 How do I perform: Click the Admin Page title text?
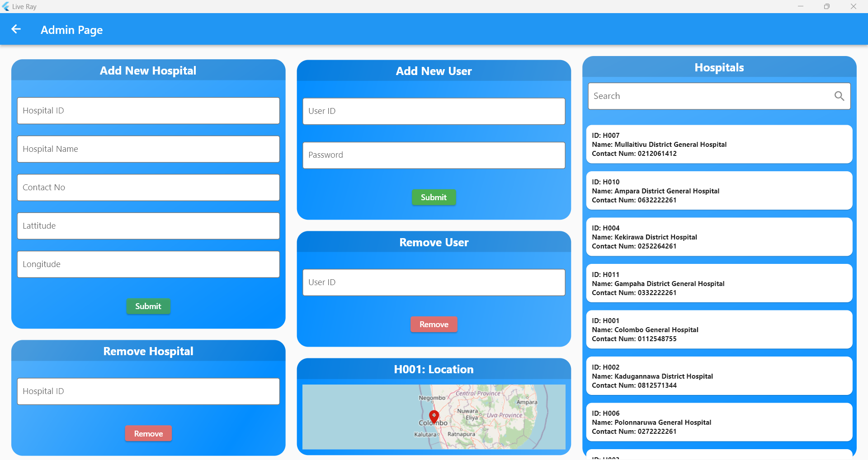(x=72, y=30)
